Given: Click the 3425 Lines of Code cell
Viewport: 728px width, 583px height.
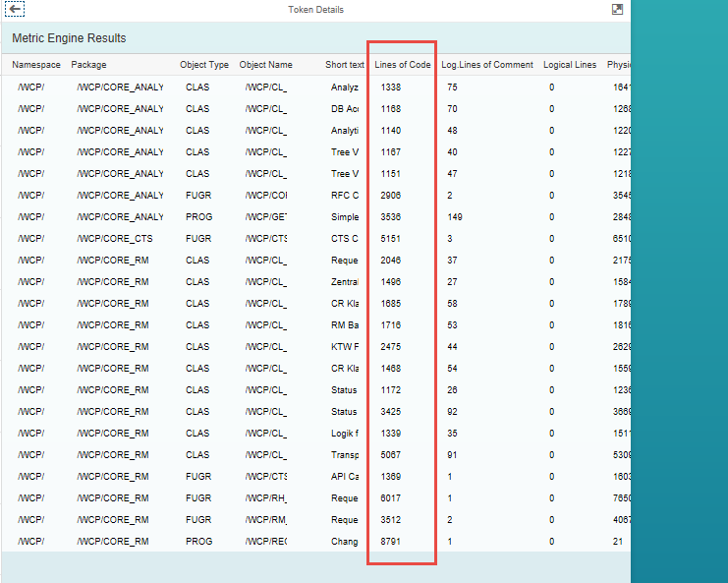Looking at the screenshot, I should tap(390, 412).
